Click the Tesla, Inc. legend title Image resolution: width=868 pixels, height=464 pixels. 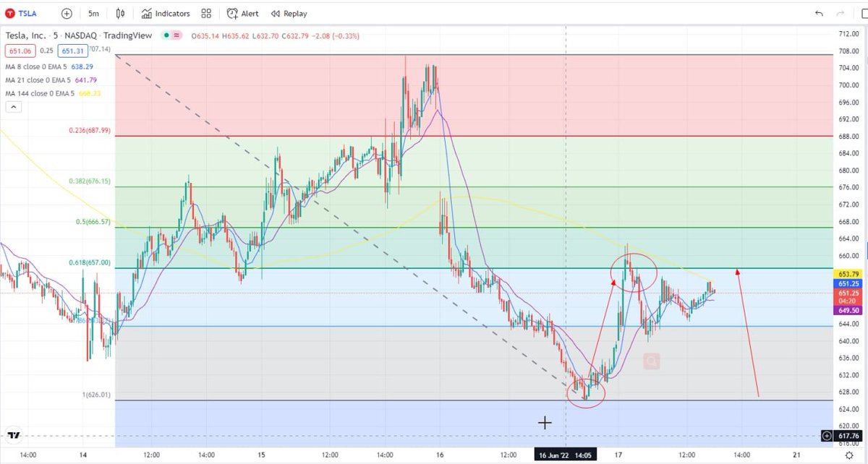(x=27, y=35)
